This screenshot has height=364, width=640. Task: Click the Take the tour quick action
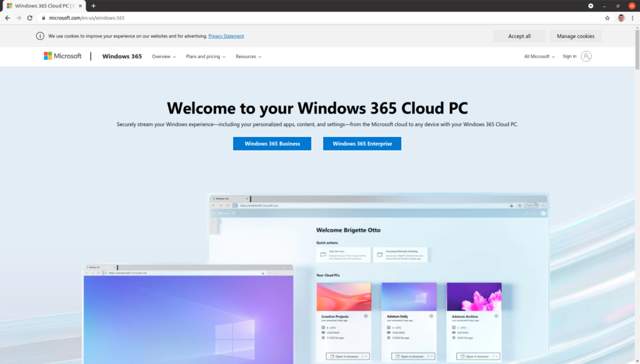343,255
